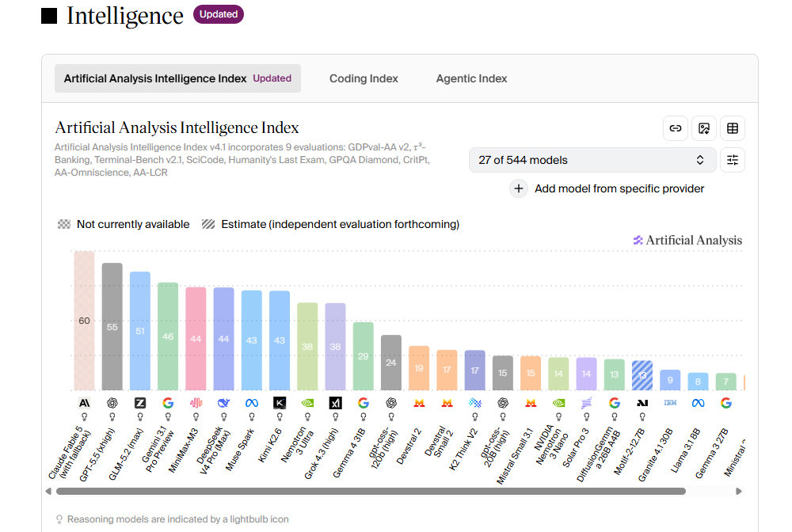The image size is (792, 532).
Task: Click the Anthropic logo under first bar
Action: tap(85, 403)
